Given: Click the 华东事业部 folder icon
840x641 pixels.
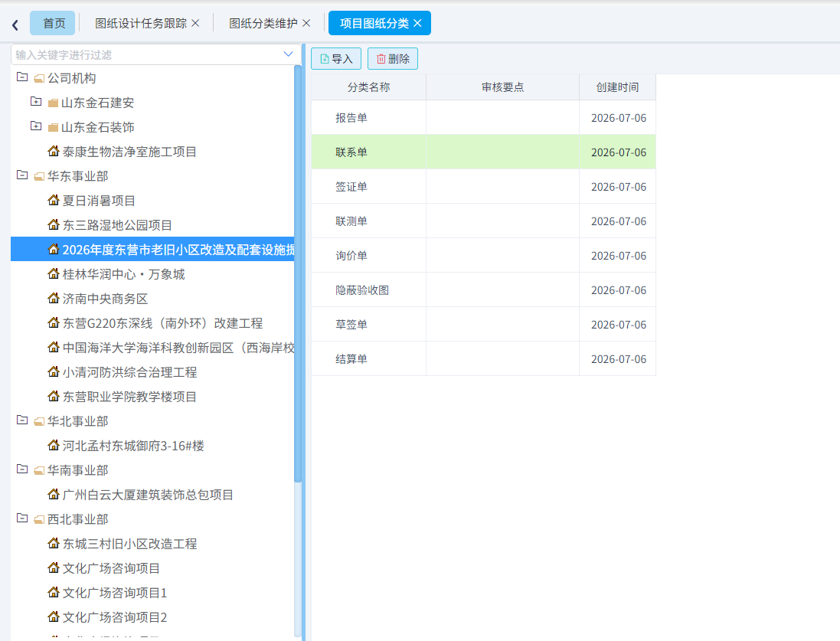Looking at the screenshot, I should [39, 177].
